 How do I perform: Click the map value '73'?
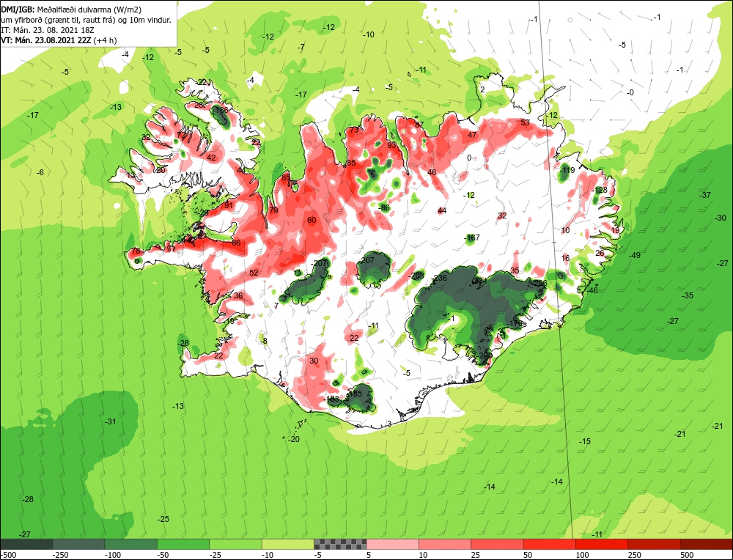(354, 130)
